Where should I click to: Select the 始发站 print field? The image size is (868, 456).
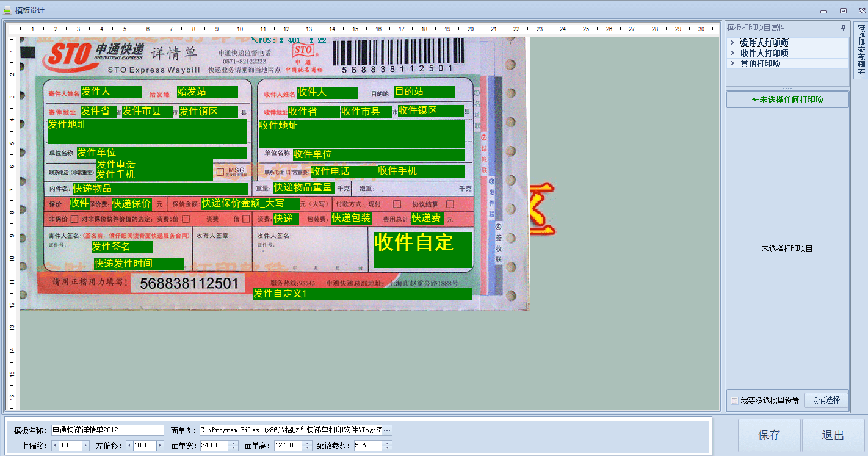coord(207,92)
